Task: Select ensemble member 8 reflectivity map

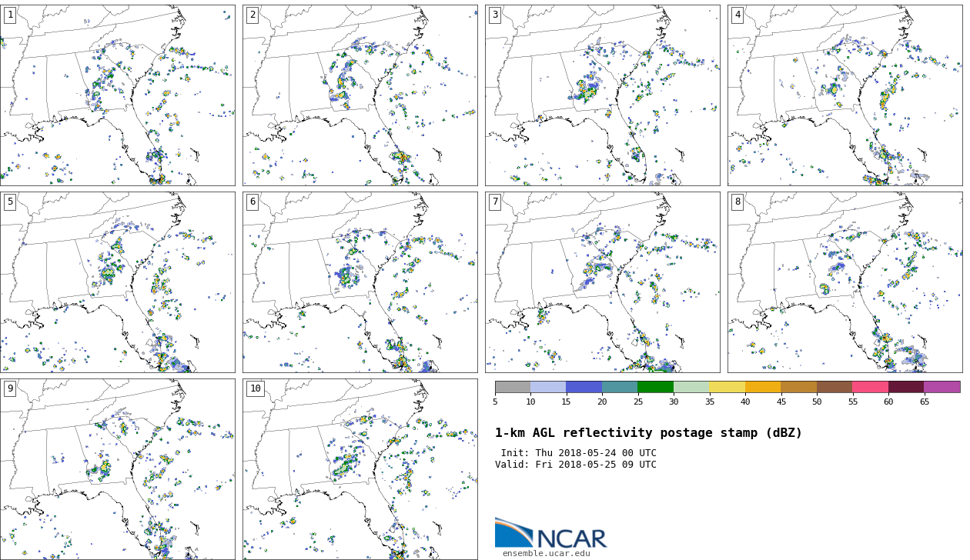Action: click(845, 282)
